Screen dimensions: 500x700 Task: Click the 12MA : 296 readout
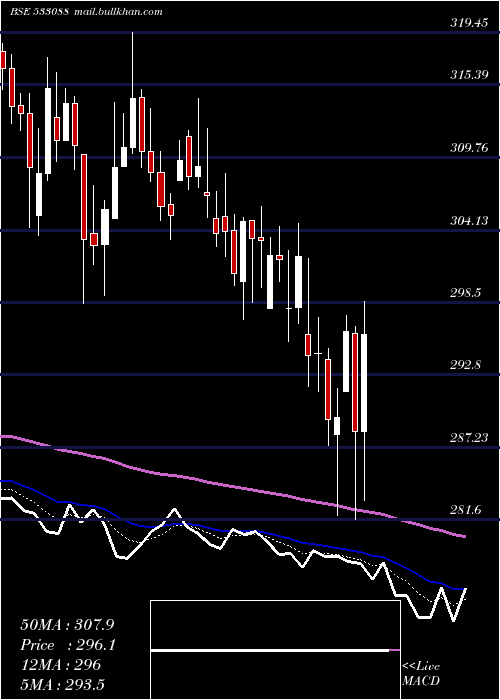tap(61, 665)
